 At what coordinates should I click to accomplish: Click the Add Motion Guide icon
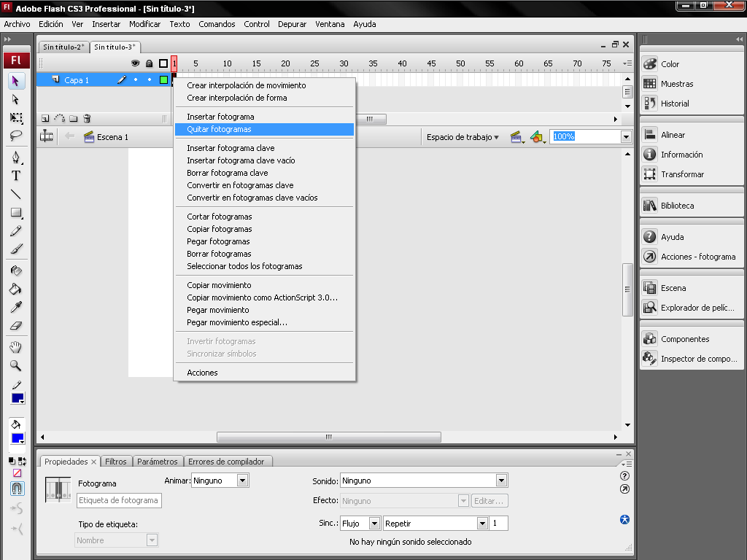(x=60, y=119)
